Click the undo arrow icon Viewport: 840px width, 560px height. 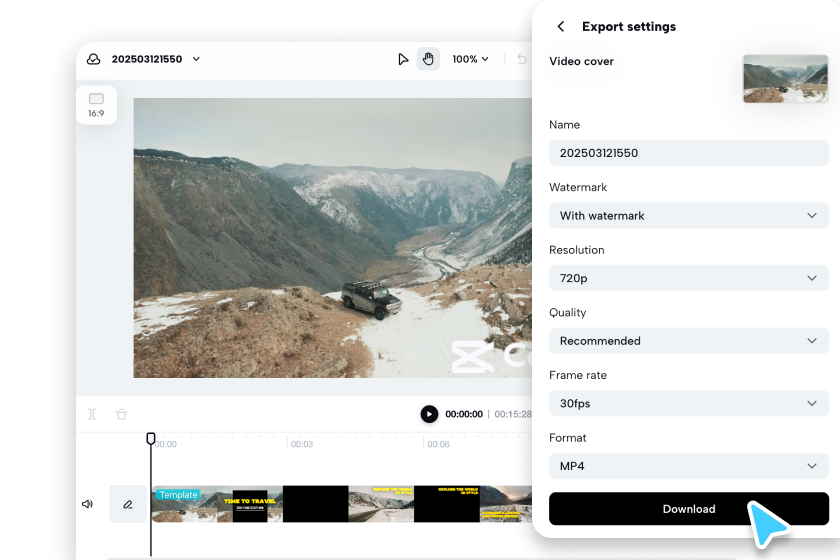[x=522, y=59]
